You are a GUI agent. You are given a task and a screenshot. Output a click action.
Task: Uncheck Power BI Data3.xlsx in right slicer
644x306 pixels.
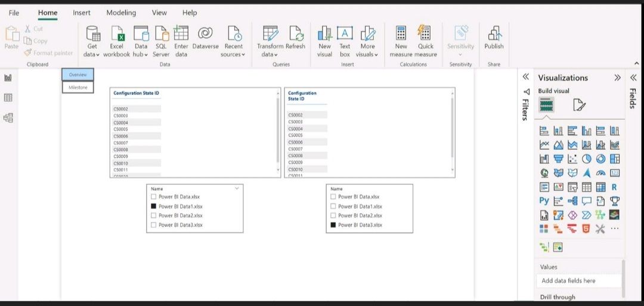pyautogui.click(x=333, y=225)
